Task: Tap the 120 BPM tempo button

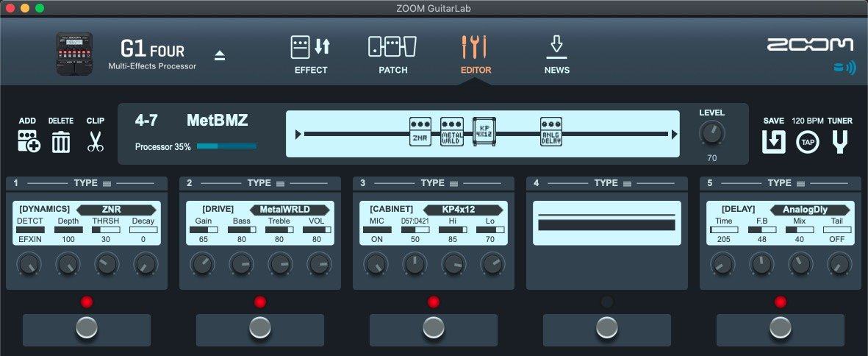Action: (x=807, y=141)
